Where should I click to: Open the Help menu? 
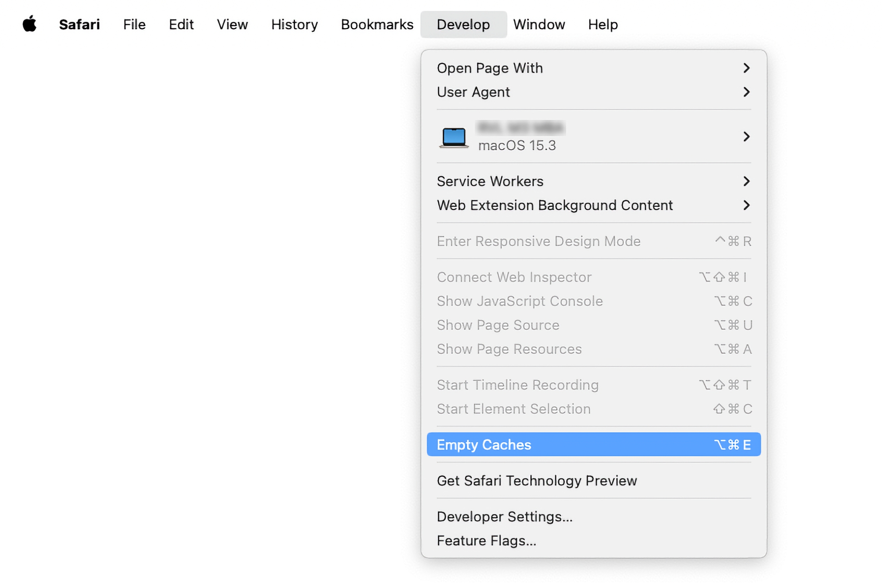pyautogui.click(x=602, y=24)
